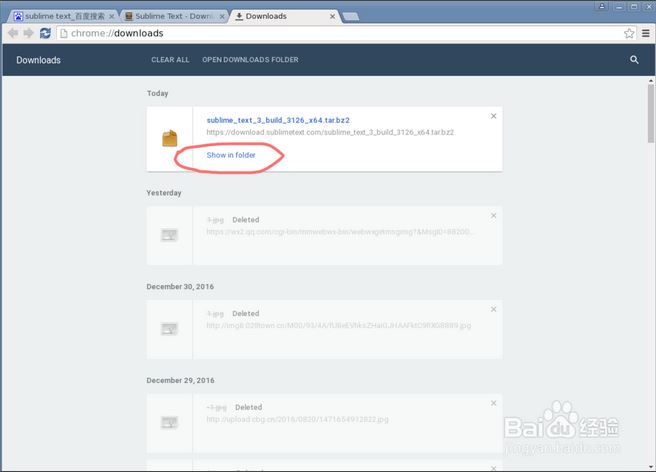Click the scrollbar down arrow
This screenshot has width=656, height=472.
pos(651,467)
